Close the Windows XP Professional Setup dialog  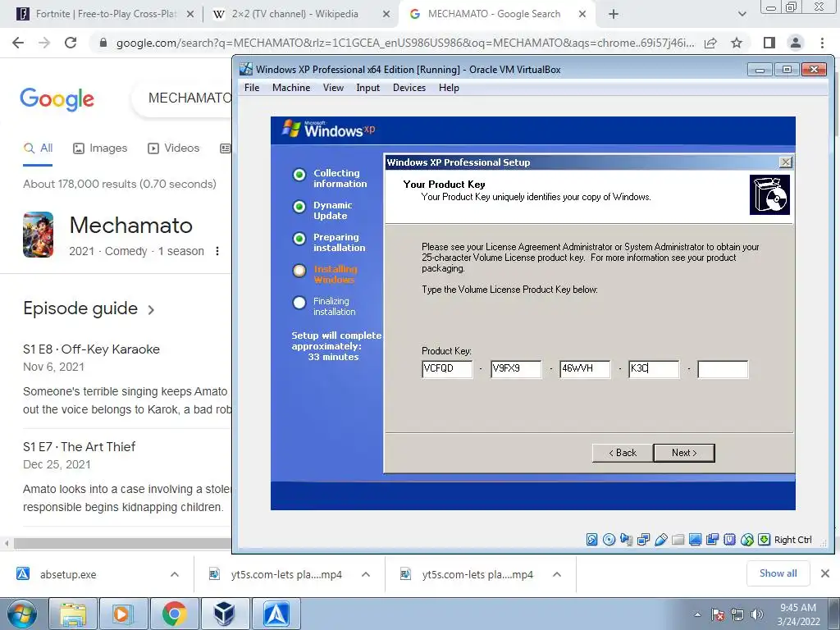tap(785, 162)
